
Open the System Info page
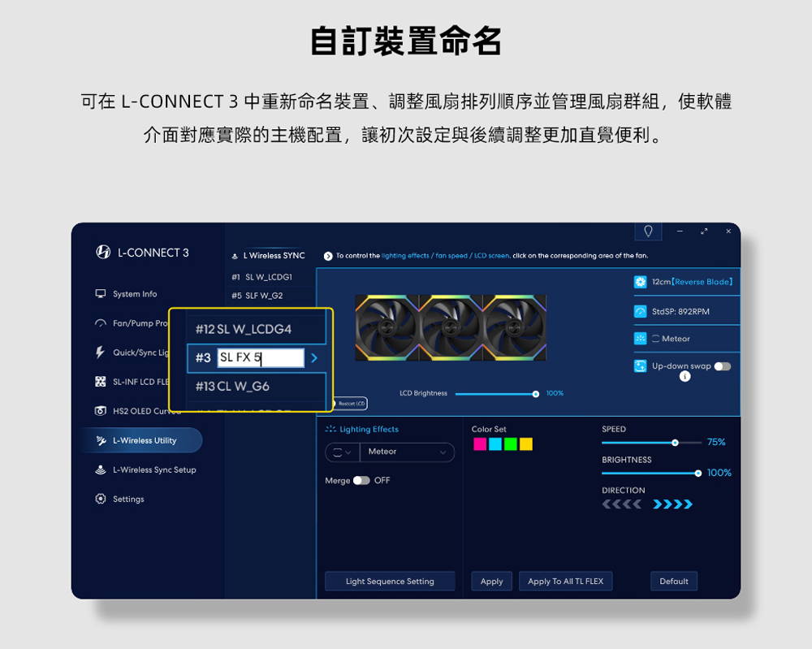[x=135, y=294]
